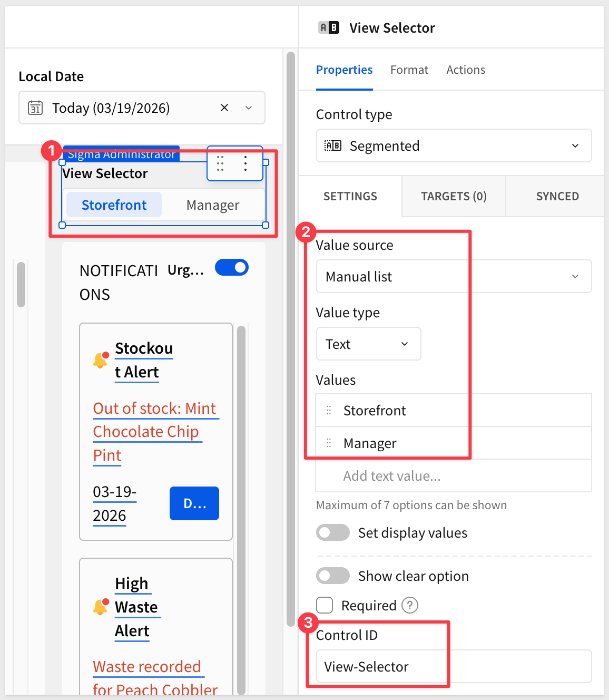Click the drag handle beside Storefront value
Image resolution: width=609 pixels, height=700 pixels.
click(x=329, y=411)
